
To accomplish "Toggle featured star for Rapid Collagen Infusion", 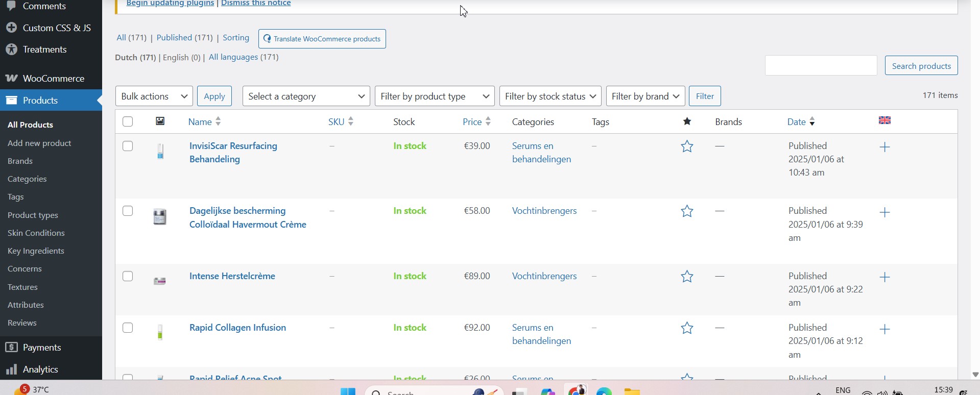I will (x=687, y=328).
